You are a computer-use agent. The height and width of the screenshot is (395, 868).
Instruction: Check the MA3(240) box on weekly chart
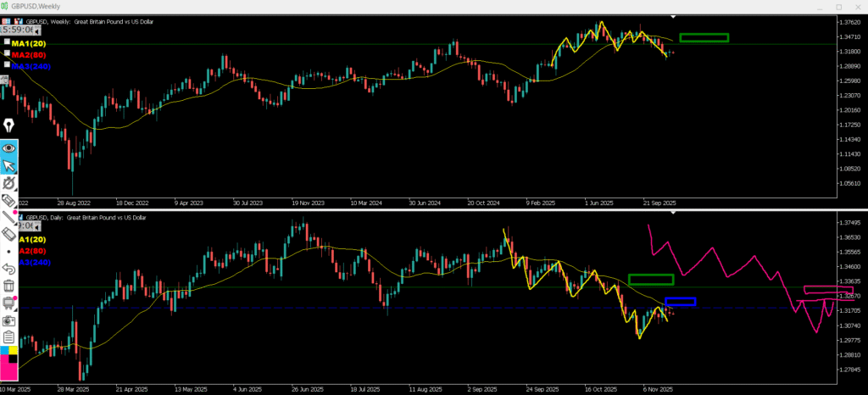pos(7,64)
